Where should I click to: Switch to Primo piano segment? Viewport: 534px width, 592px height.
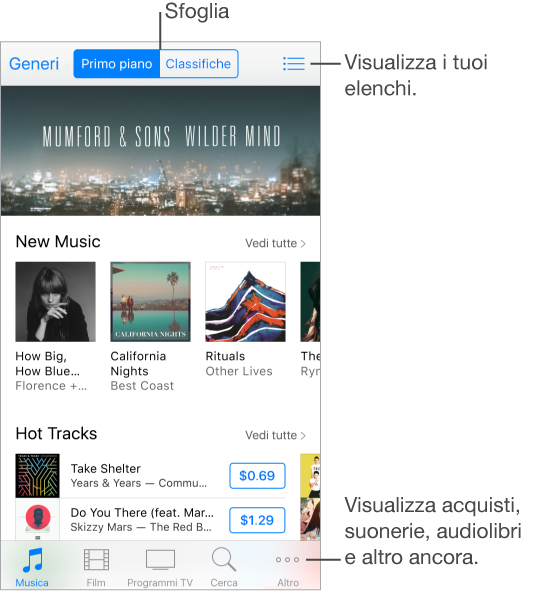(117, 63)
